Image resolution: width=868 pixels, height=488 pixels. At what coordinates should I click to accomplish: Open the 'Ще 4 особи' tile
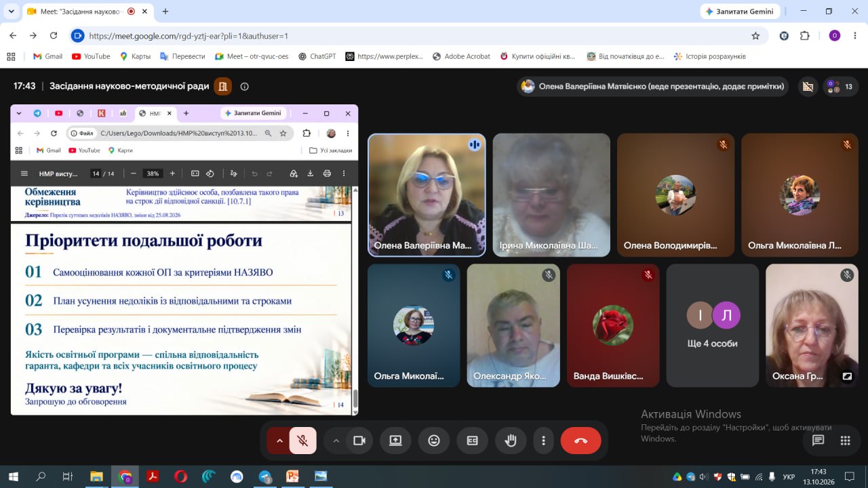[712, 325]
